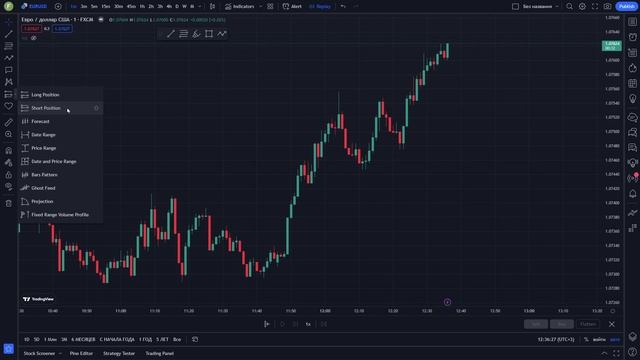Open go to date icon
The width and height of the screenshot is (640, 360).
195,339
